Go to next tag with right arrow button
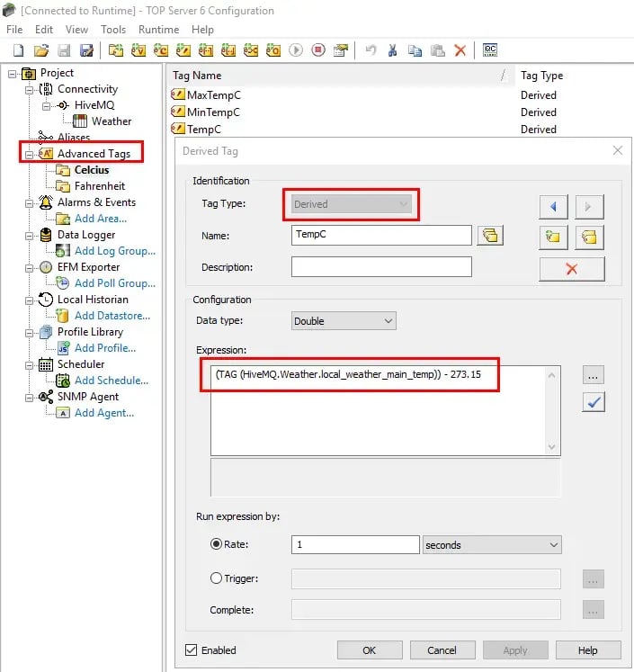Image resolution: width=634 pixels, height=672 pixels. pyautogui.click(x=589, y=207)
